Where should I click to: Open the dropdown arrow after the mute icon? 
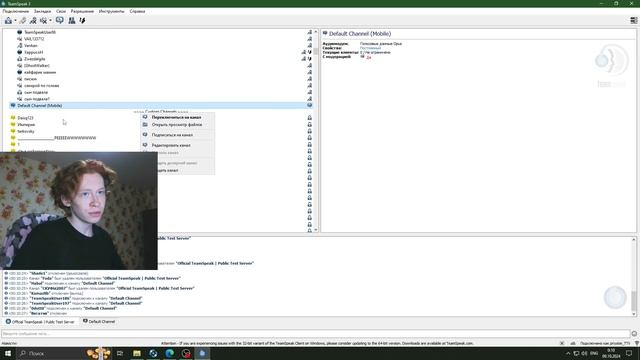click(51, 20)
